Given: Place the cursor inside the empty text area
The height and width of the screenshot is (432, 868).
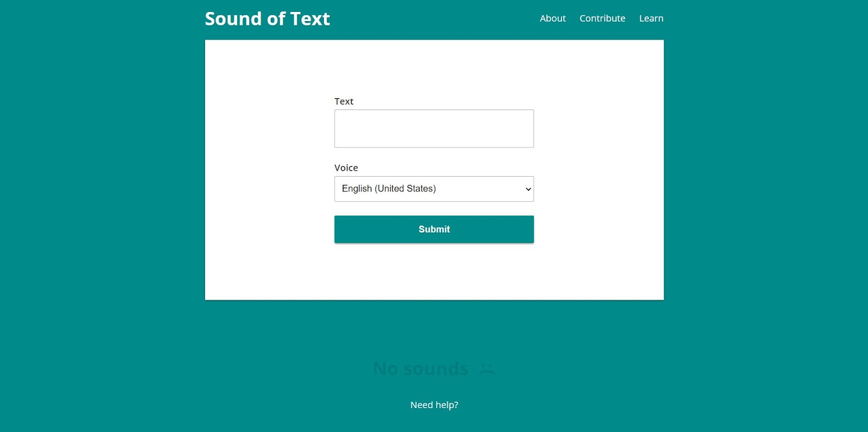Looking at the screenshot, I should (x=434, y=128).
